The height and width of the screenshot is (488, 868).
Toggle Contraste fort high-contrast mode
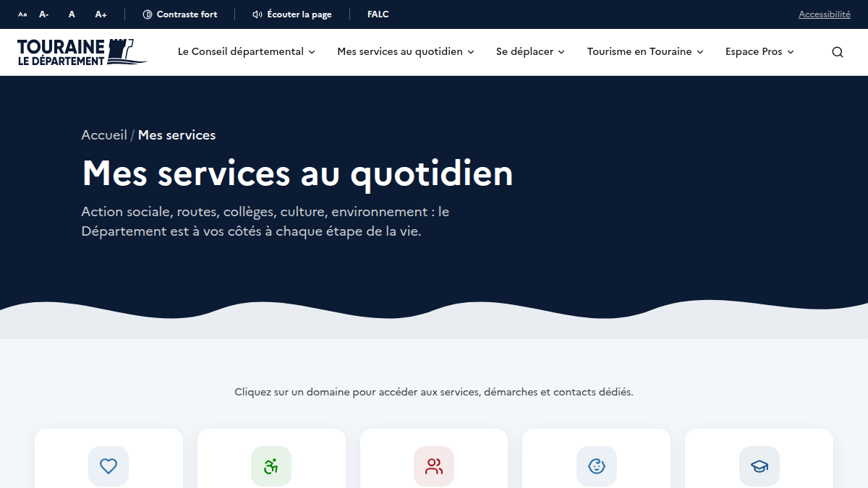(x=180, y=14)
